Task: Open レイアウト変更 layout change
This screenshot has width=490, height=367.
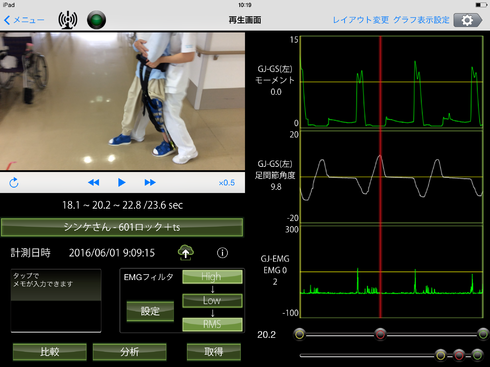Action: click(361, 20)
